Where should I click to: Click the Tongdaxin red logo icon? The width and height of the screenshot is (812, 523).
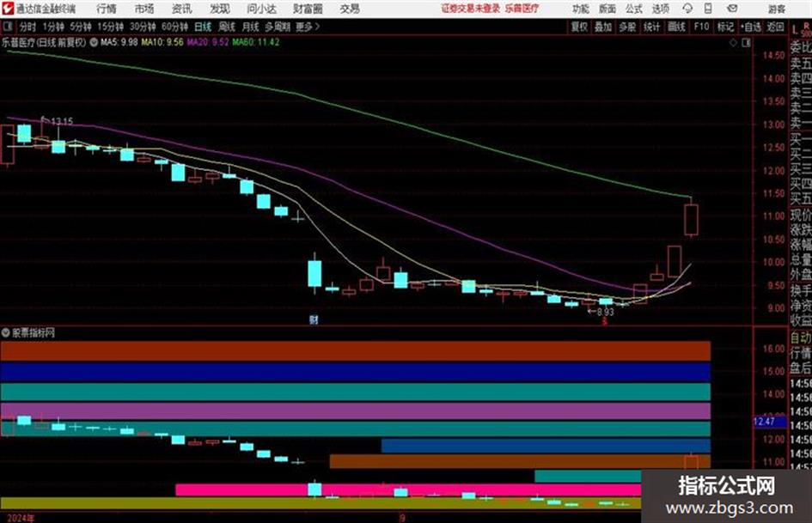point(7,9)
